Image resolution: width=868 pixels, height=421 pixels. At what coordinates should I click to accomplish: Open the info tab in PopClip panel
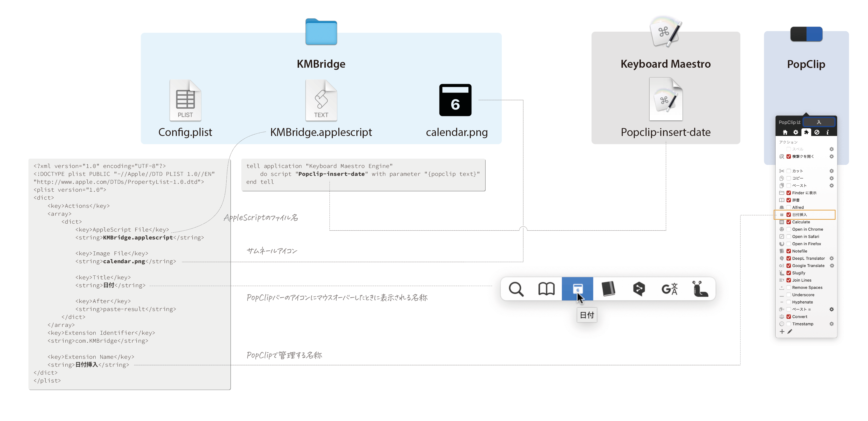click(x=828, y=132)
